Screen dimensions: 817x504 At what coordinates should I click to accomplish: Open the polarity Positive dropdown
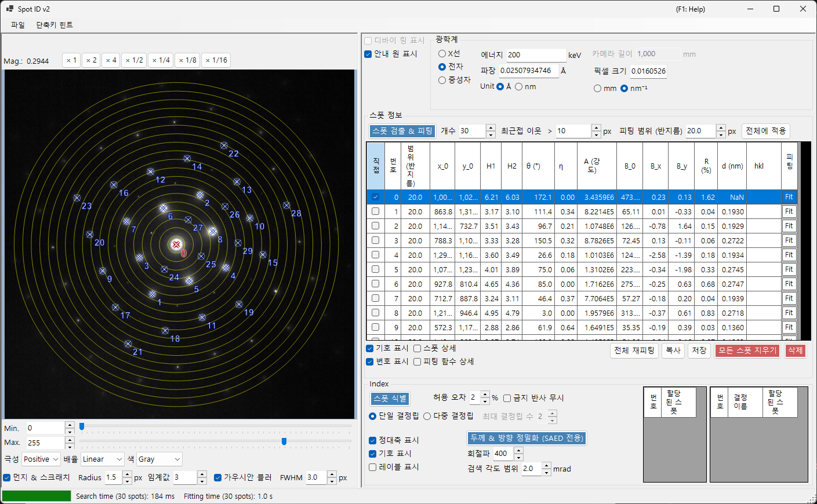click(41, 459)
